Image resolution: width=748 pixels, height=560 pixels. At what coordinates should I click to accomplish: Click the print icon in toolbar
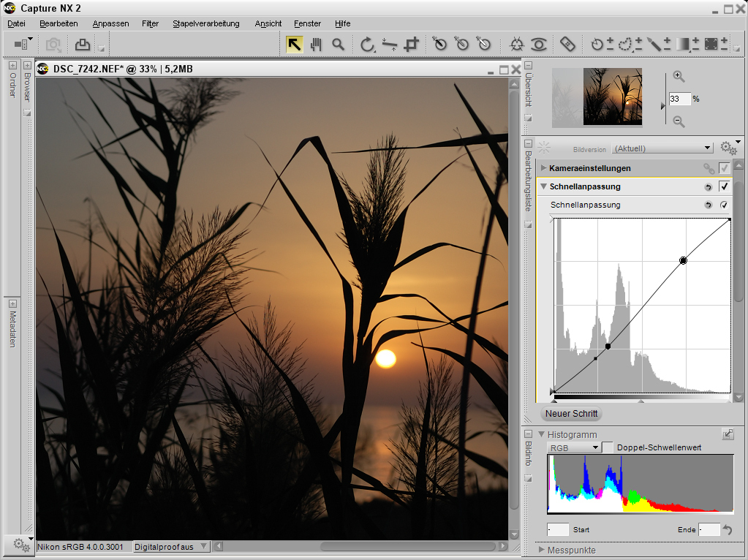(83, 45)
